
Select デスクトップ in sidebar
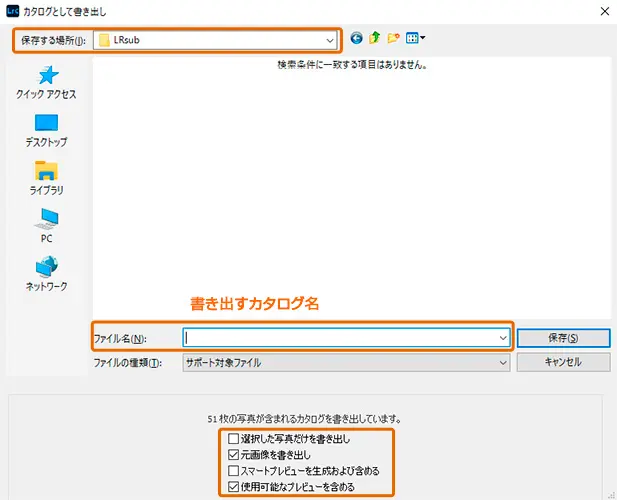pos(46,131)
